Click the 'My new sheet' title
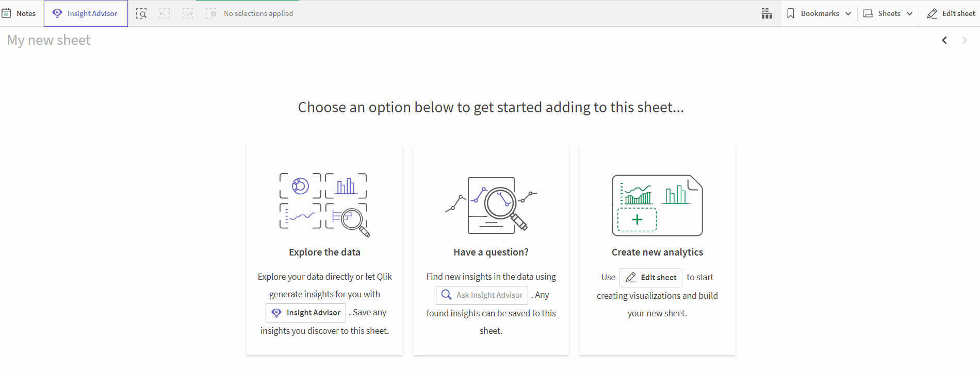 pyautogui.click(x=49, y=40)
